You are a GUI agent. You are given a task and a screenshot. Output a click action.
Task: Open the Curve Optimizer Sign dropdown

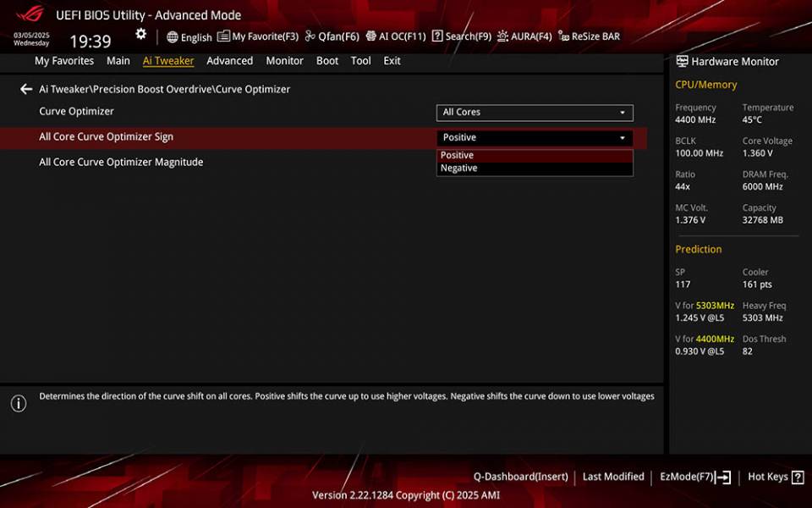click(x=535, y=138)
